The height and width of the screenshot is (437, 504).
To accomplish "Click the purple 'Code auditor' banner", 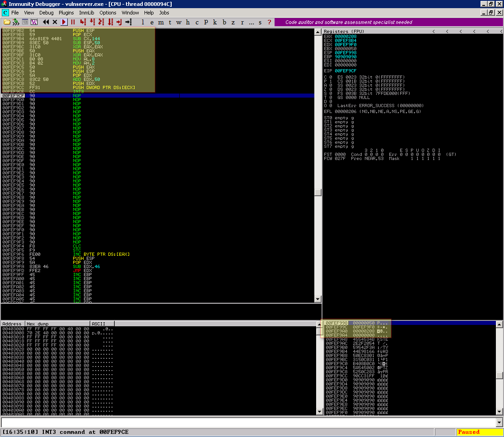I will coord(389,22).
